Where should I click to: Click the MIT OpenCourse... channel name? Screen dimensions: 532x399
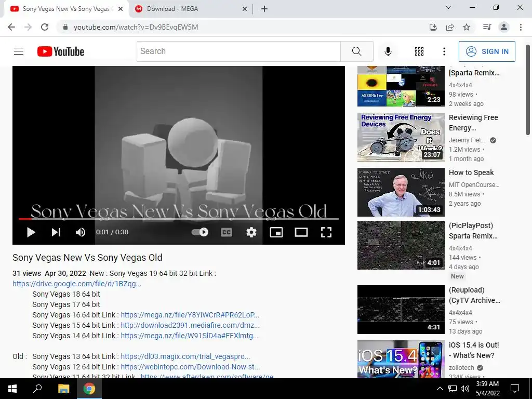tap(474, 185)
